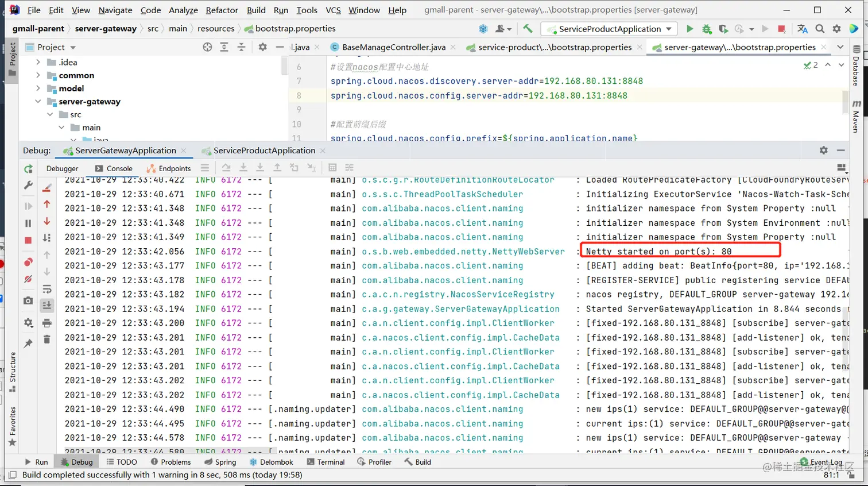Click the resources breadcrumb in the navigation bar

(x=216, y=28)
